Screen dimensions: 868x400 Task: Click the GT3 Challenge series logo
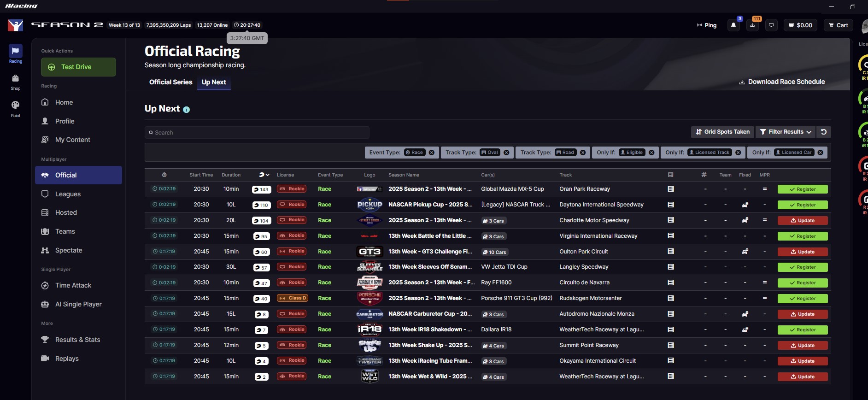click(369, 252)
